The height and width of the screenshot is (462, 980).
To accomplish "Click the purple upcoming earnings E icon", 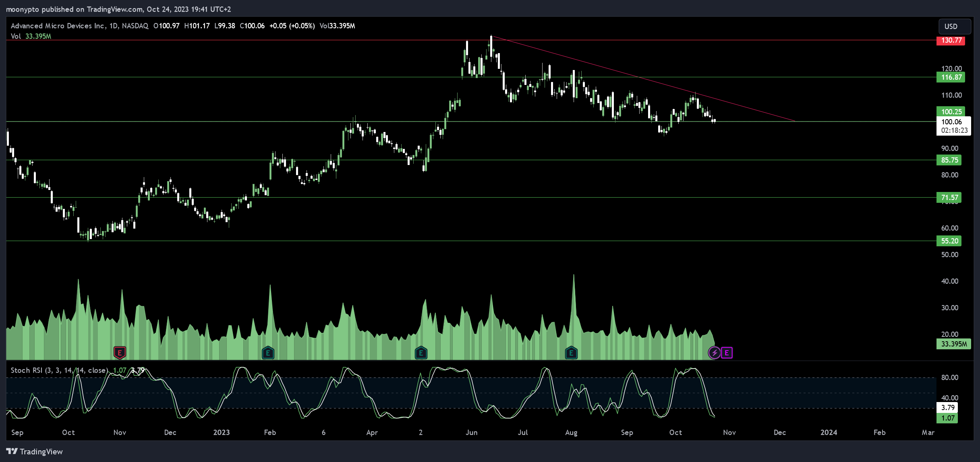I will tap(727, 353).
